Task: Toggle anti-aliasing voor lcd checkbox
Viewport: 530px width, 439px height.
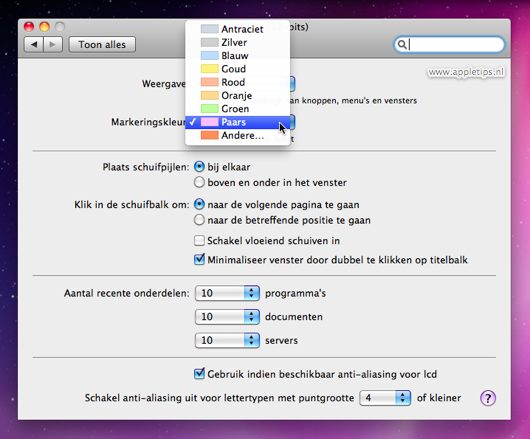Action: pos(199,374)
